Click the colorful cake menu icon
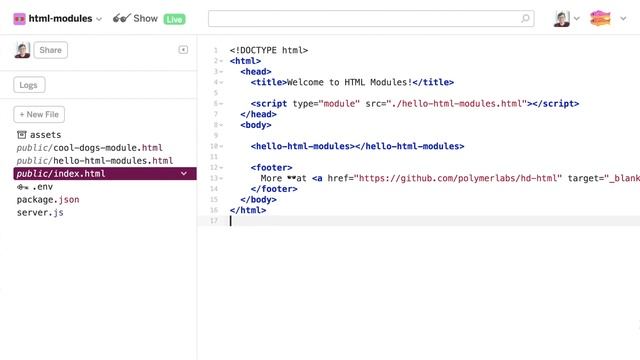Image resolution: width=640 pixels, height=360 pixels. [x=600, y=18]
